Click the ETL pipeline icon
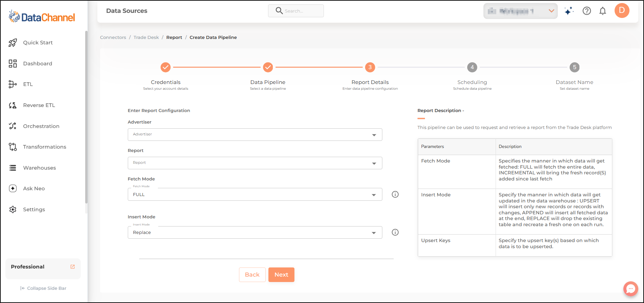 (13, 84)
